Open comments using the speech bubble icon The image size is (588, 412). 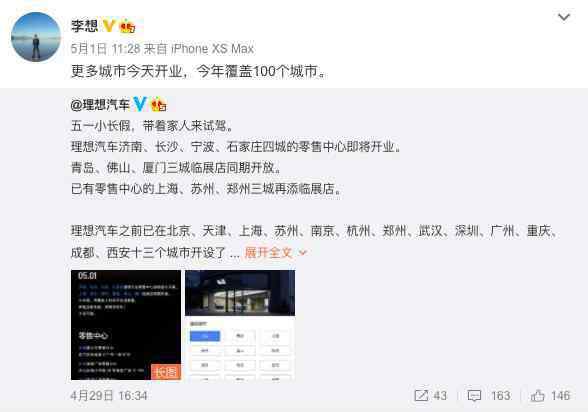(474, 396)
